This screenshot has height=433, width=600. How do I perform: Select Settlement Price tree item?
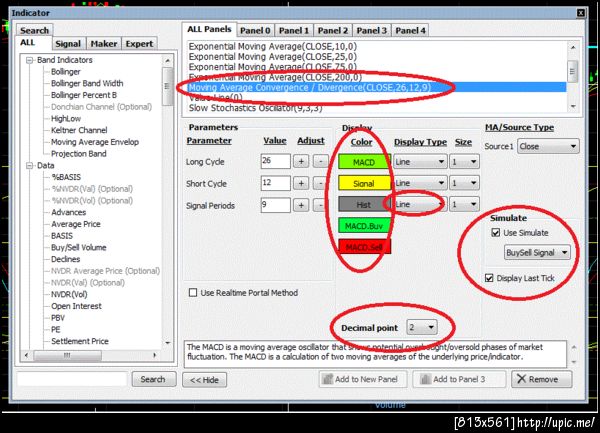coord(80,341)
